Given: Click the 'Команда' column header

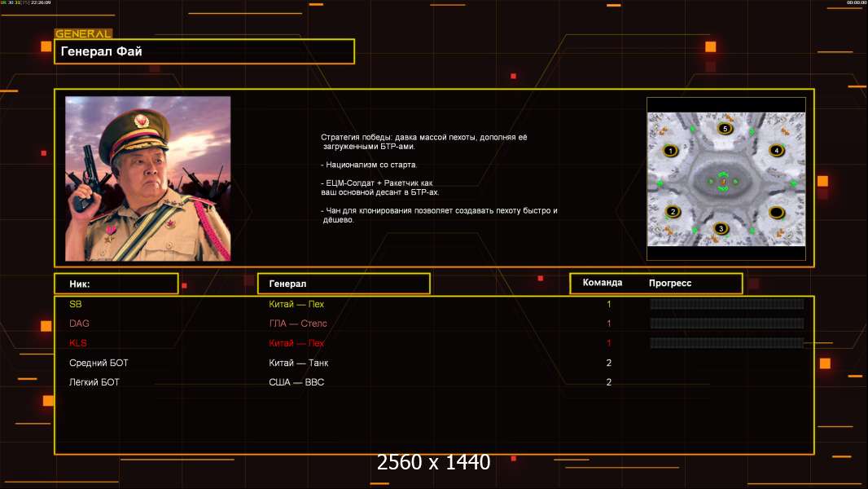Looking at the screenshot, I should [603, 283].
